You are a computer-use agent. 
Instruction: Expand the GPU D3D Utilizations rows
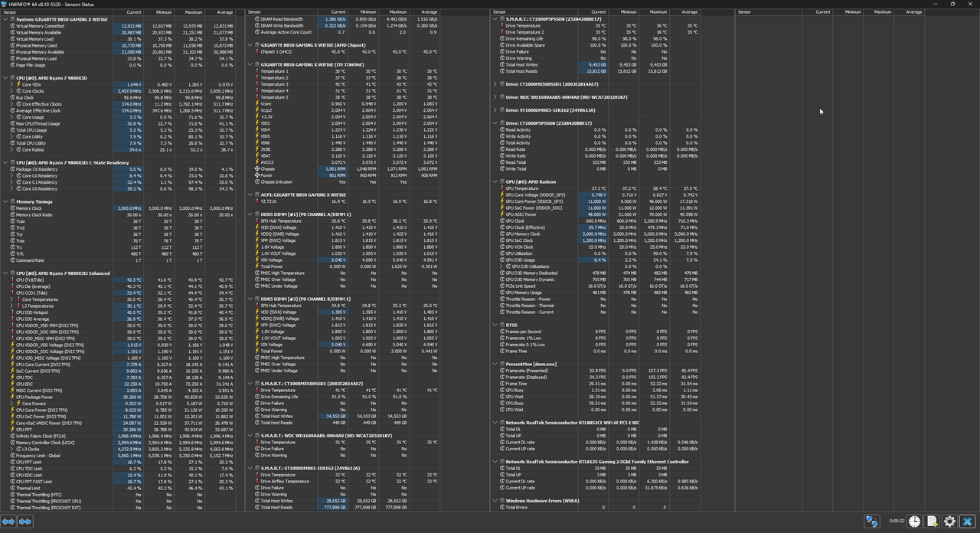pos(502,266)
